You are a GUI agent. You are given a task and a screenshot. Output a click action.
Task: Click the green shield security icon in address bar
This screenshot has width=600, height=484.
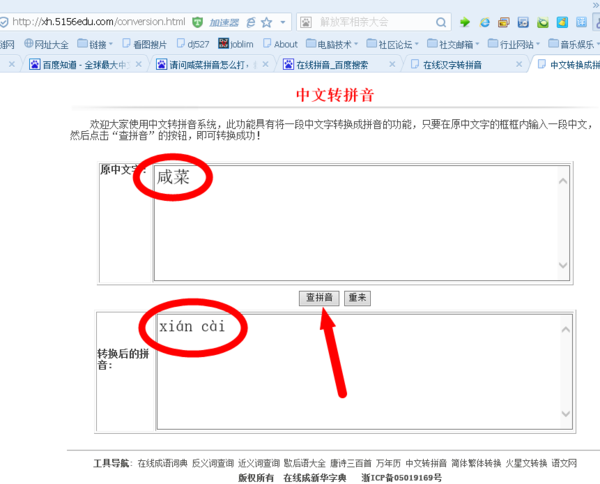pyautogui.click(x=197, y=22)
